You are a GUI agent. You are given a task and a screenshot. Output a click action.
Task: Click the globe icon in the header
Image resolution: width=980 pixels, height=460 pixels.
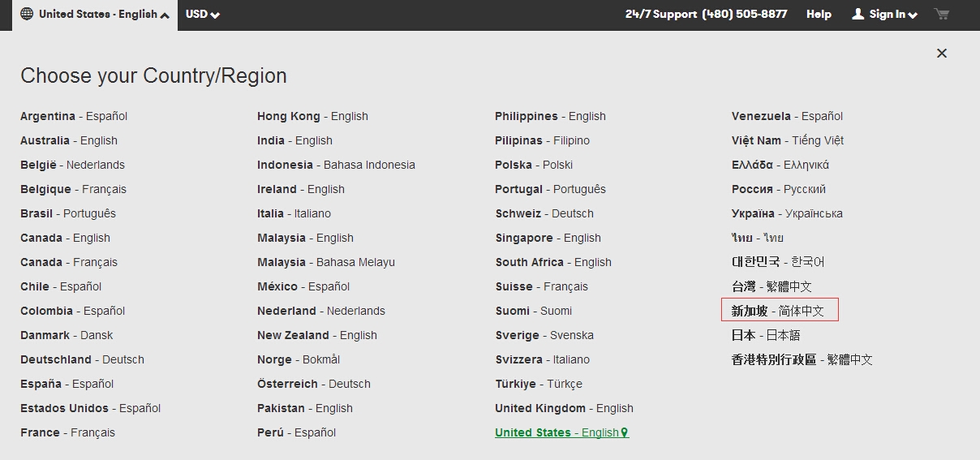(x=27, y=14)
